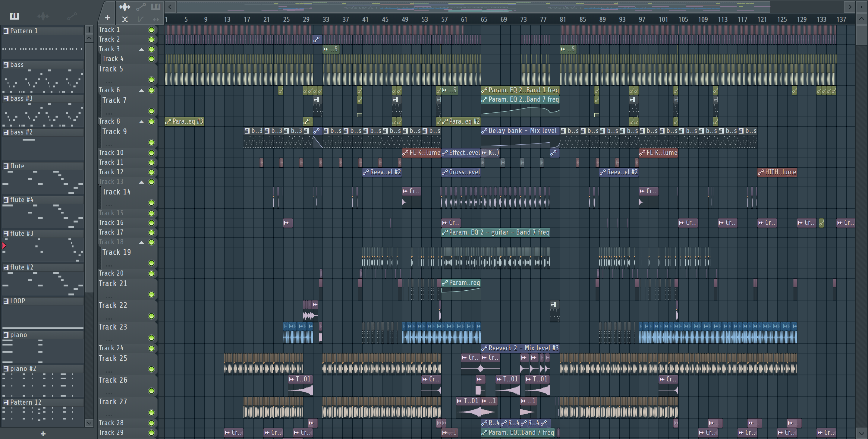
Task: Click the piano icon beside 'piano' pattern
Action: [6, 335]
